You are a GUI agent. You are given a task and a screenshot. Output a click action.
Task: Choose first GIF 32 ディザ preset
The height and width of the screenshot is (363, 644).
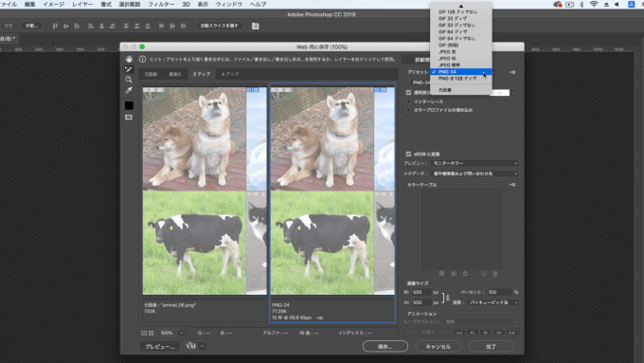(x=461, y=19)
